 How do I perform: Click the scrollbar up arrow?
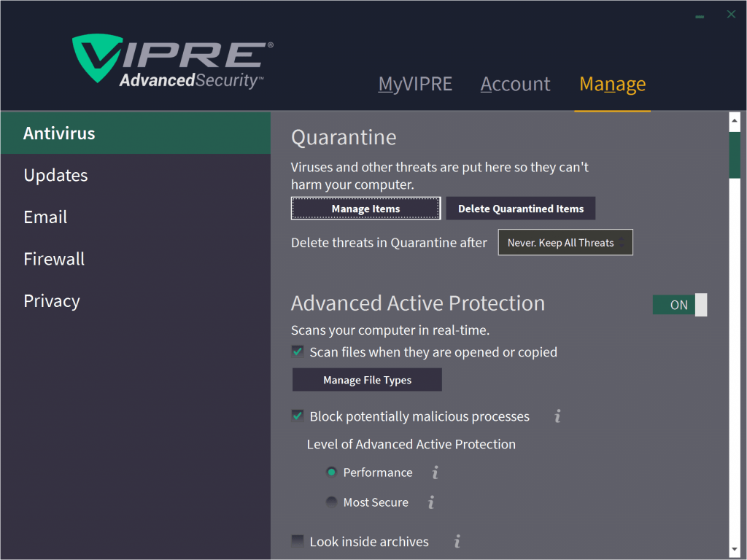coord(734,121)
